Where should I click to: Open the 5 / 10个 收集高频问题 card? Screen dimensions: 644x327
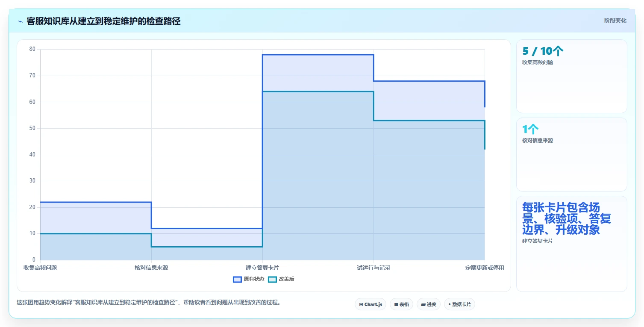pyautogui.click(x=572, y=76)
